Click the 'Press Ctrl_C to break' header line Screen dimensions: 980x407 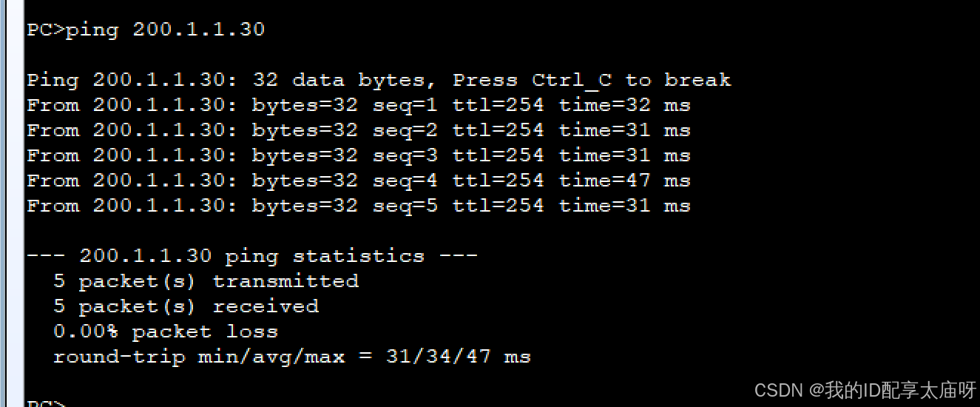pyautogui.click(x=379, y=80)
